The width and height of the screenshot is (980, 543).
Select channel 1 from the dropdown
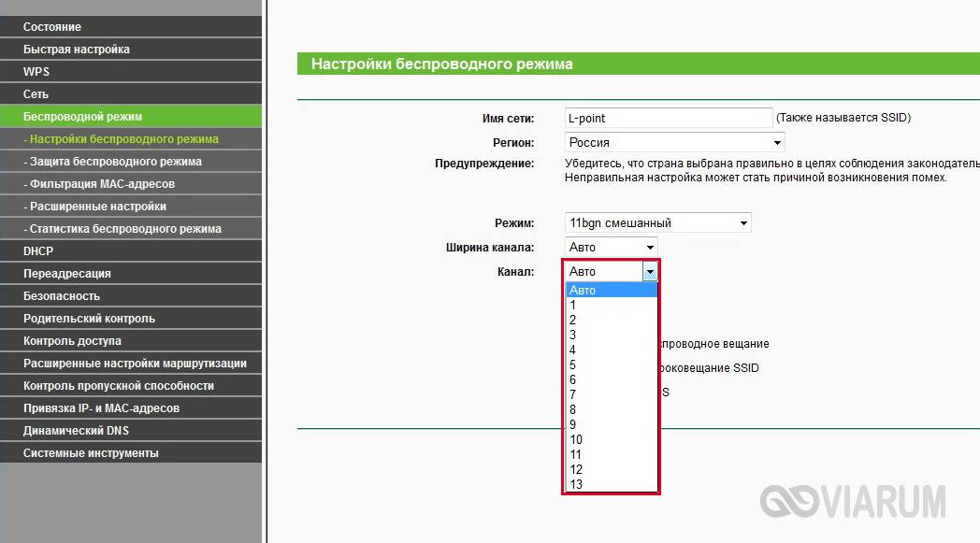pyautogui.click(x=573, y=306)
